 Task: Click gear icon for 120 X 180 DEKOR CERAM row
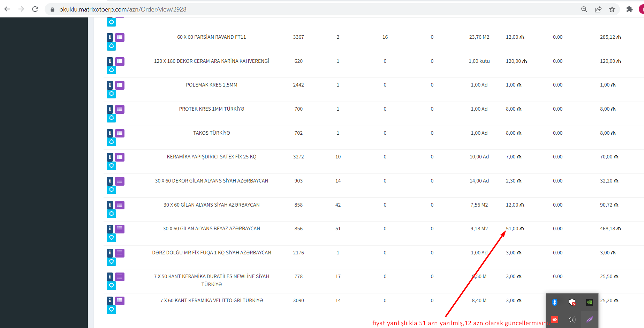tap(111, 70)
